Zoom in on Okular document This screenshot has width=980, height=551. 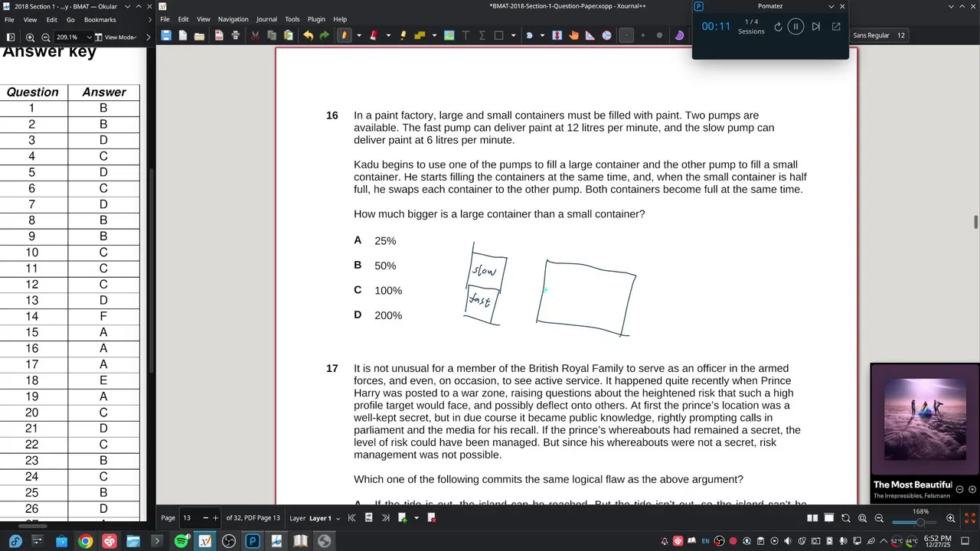coord(30,37)
